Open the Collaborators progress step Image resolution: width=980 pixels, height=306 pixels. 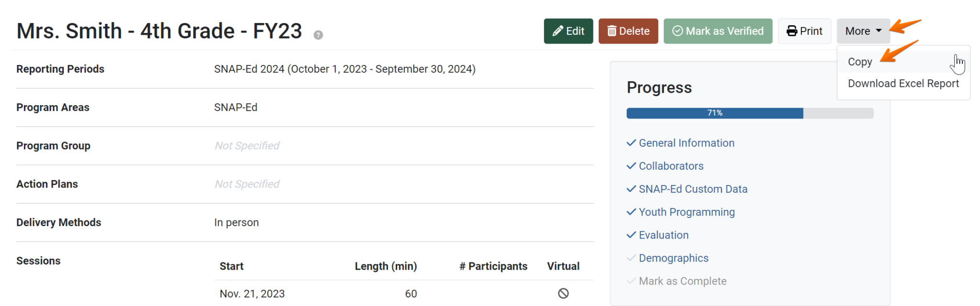pos(671,166)
